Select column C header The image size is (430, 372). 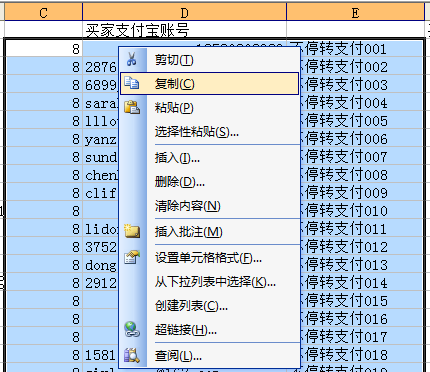(x=43, y=13)
